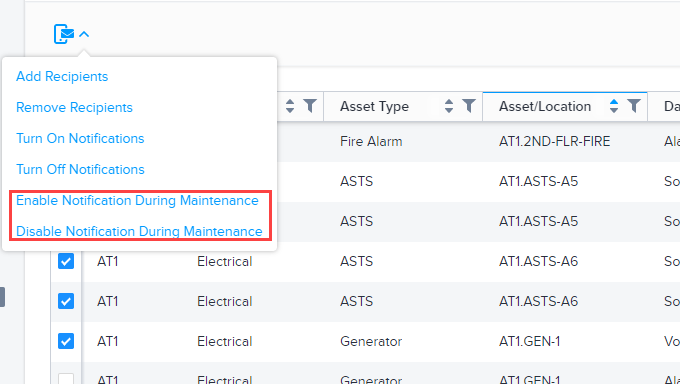Open filter for Asset Type column

(469, 106)
